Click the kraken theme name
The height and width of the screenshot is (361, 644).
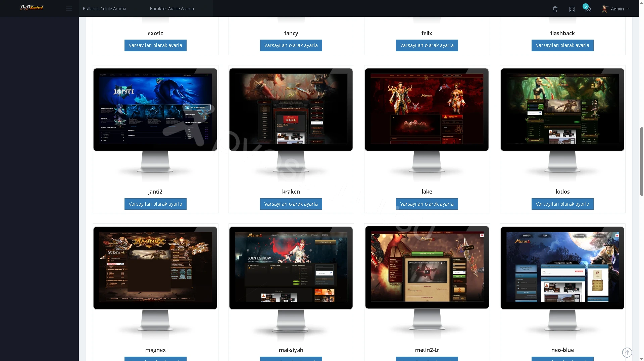[291, 192]
